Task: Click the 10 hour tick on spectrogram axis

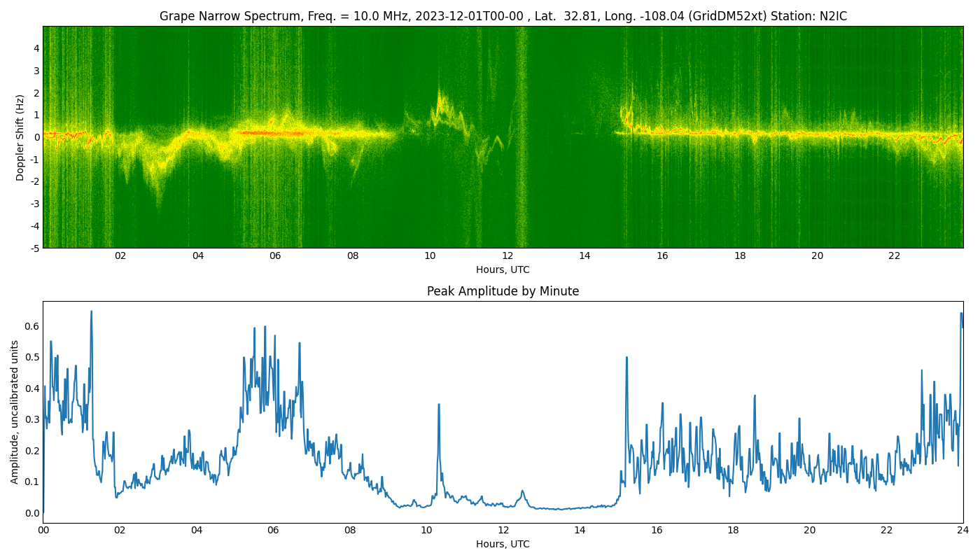Action: [x=430, y=256]
